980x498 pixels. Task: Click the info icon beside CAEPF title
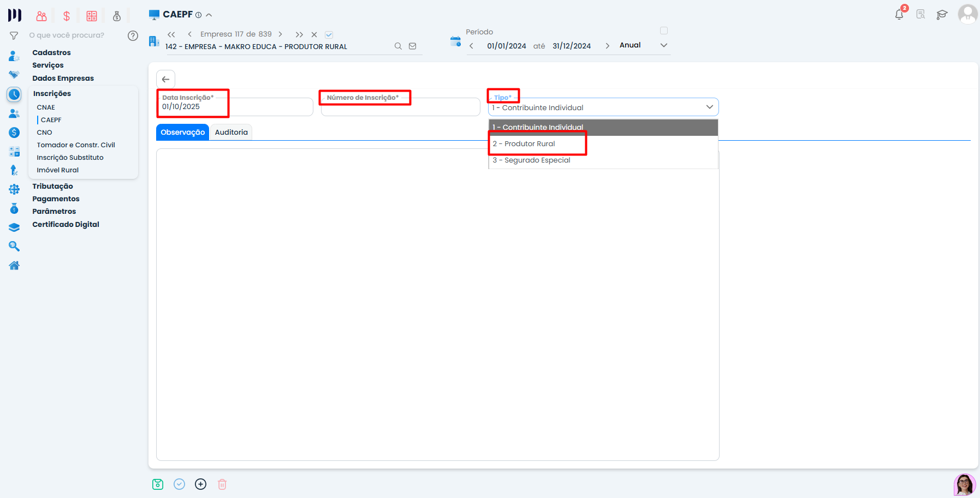tap(199, 15)
